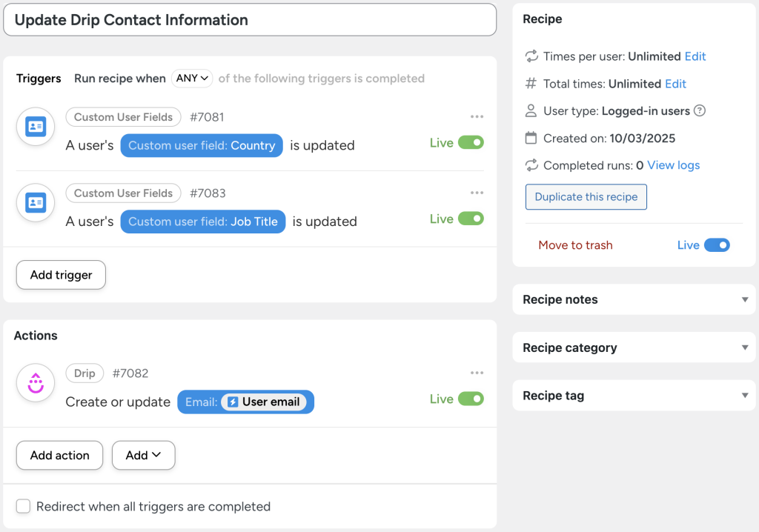
Task: Check Redirect when all triggers are completed
Action: coord(24,507)
